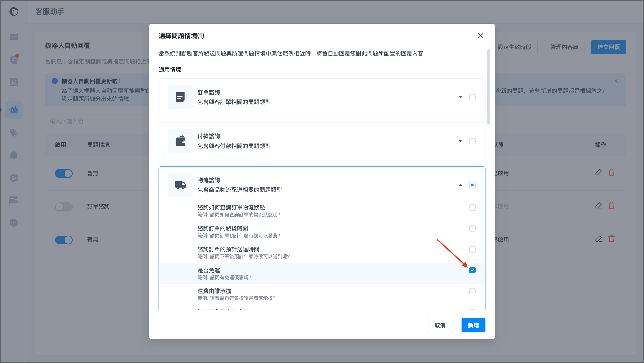Focus the 輸入回覆內容 search field
Screen dimensions: 644x363
coord(97,121)
